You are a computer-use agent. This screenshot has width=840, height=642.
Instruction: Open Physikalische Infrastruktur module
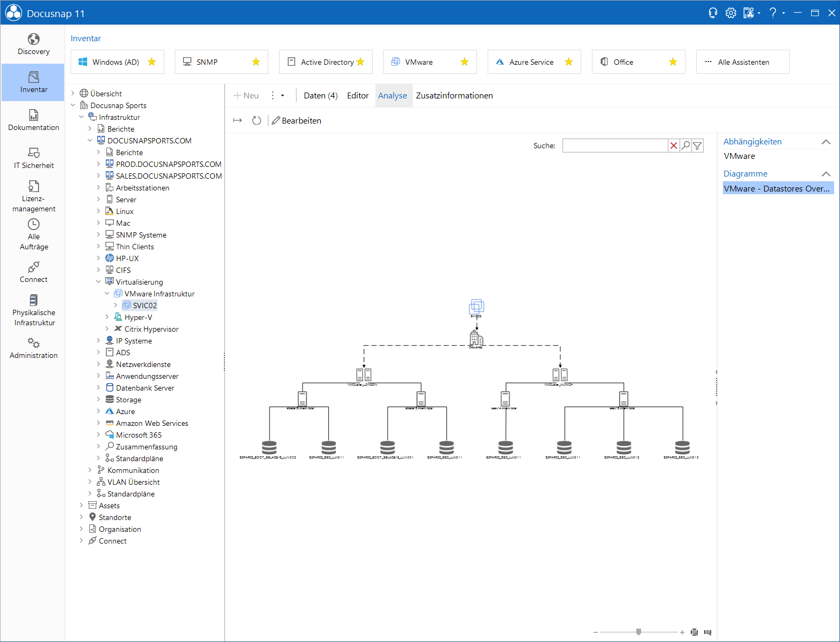(x=33, y=310)
